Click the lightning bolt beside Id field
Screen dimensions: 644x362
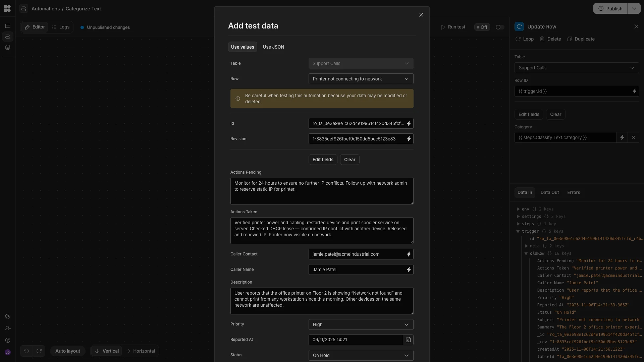[x=409, y=123]
